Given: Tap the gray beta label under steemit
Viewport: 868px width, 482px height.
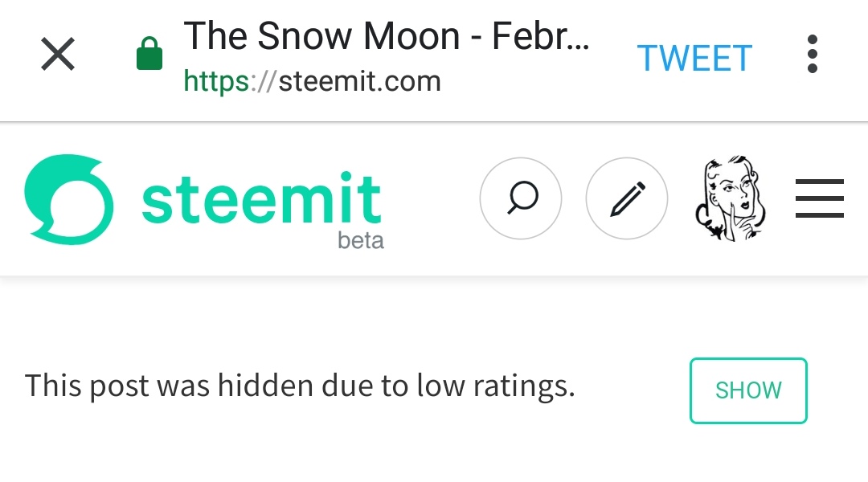Looking at the screenshot, I should tap(361, 240).
